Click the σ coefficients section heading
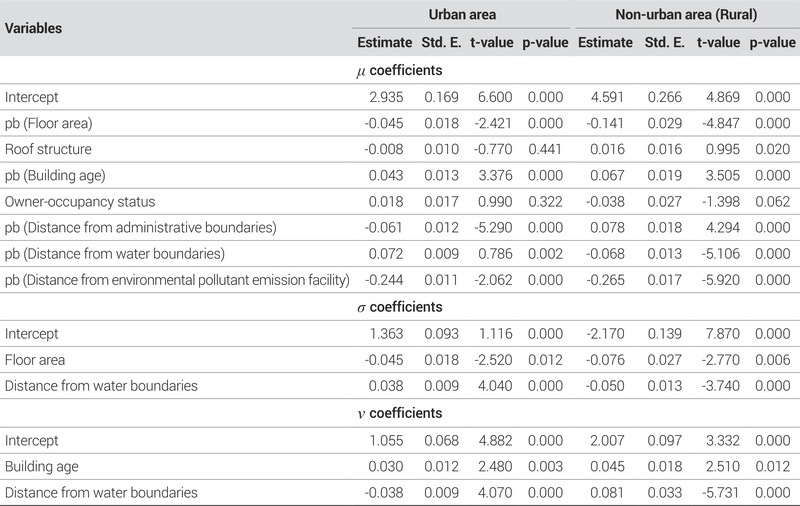This screenshot has height=506, width=800. pyautogui.click(x=399, y=306)
